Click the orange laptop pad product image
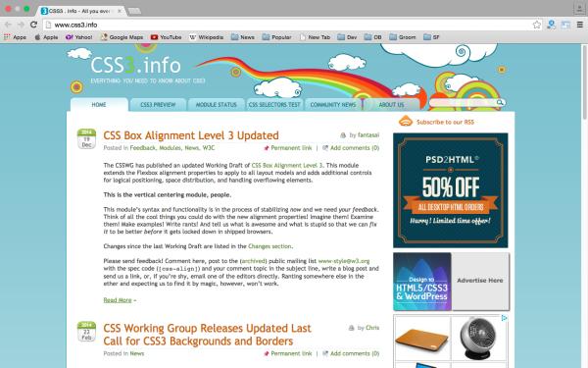 click(x=422, y=339)
